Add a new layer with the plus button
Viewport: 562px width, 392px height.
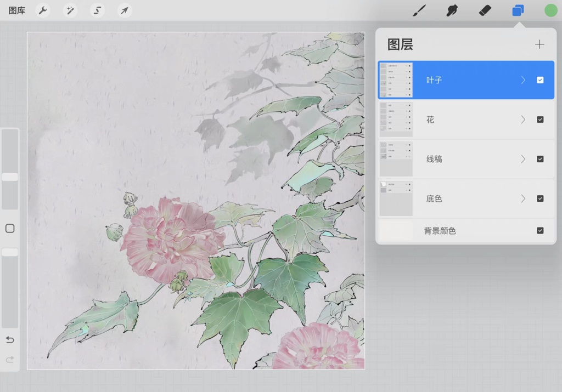(x=539, y=44)
